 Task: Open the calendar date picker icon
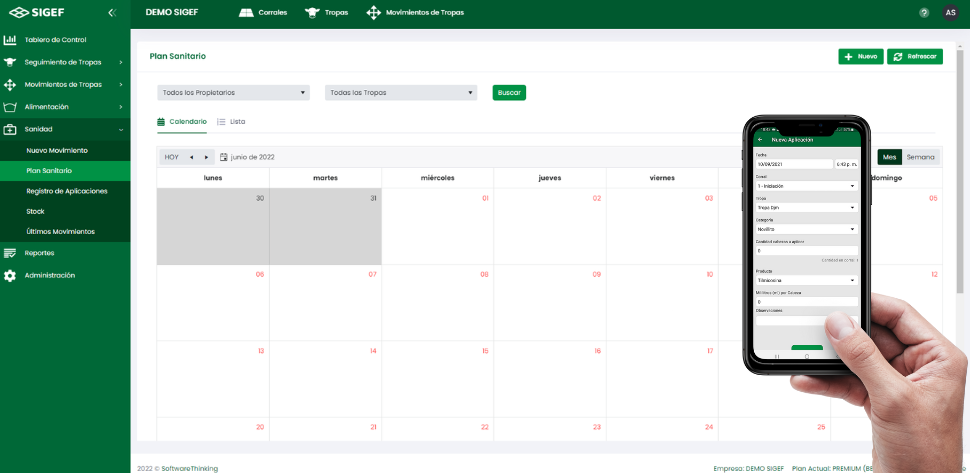(x=224, y=157)
